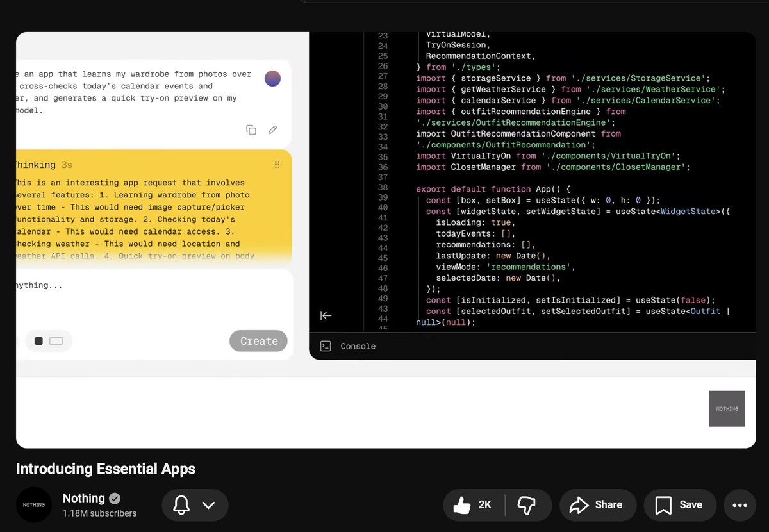This screenshot has height=532, width=769.
Task: Click the pencil edit message icon
Action: click(272, 129)
